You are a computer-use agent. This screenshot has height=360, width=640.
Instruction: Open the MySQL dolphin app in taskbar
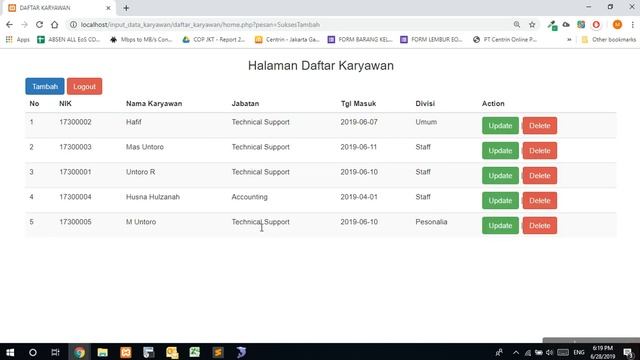tap(241, 352)
